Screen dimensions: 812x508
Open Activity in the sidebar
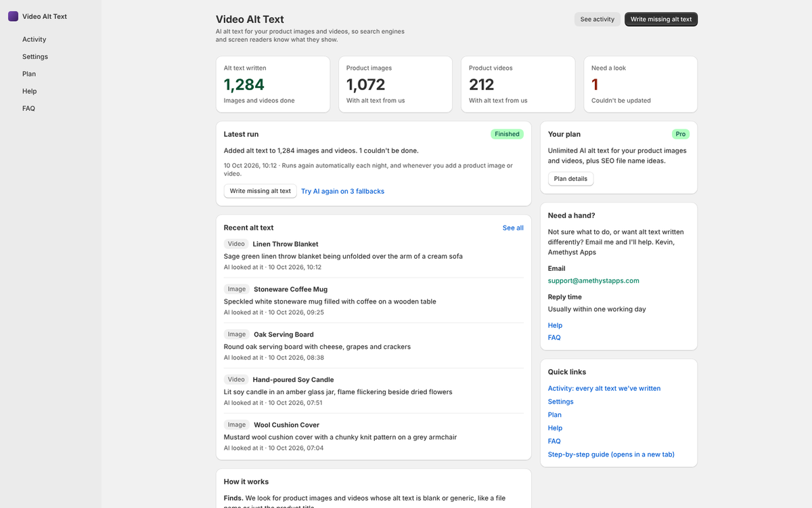(x=35, y=39)
